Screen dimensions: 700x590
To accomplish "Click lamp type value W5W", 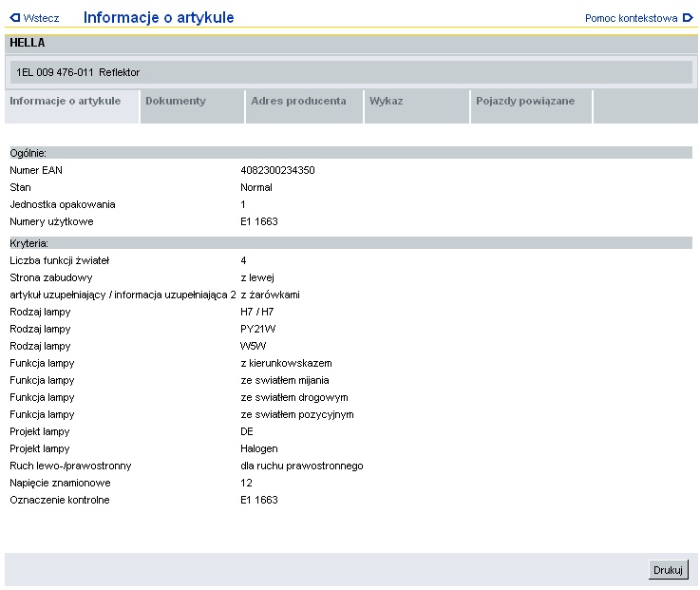I will pos(254,346).
